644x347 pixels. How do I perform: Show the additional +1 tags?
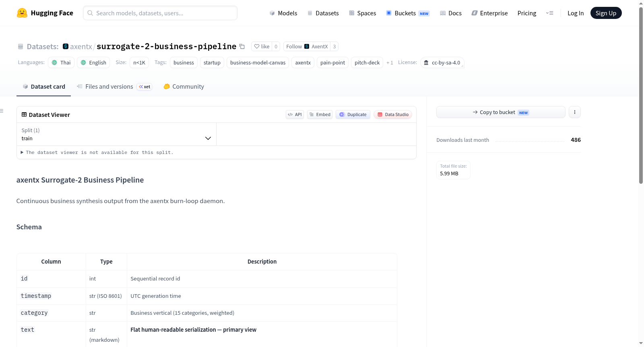point(390,62)
